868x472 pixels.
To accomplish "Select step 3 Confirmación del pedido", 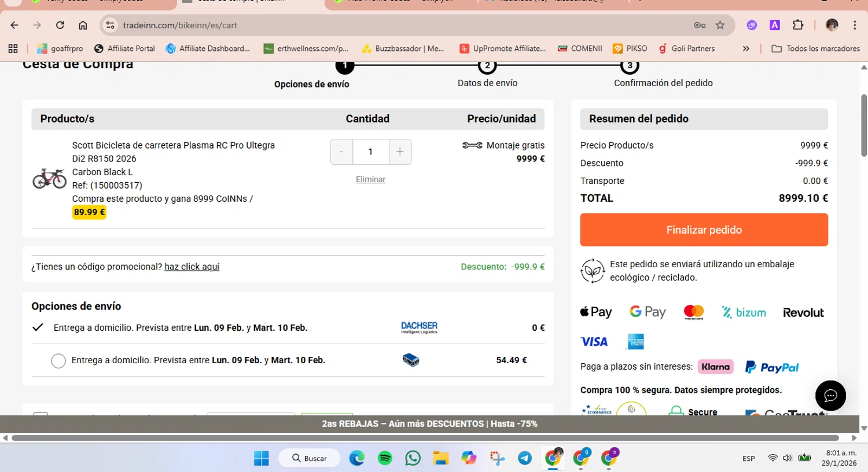I will 630,65.
